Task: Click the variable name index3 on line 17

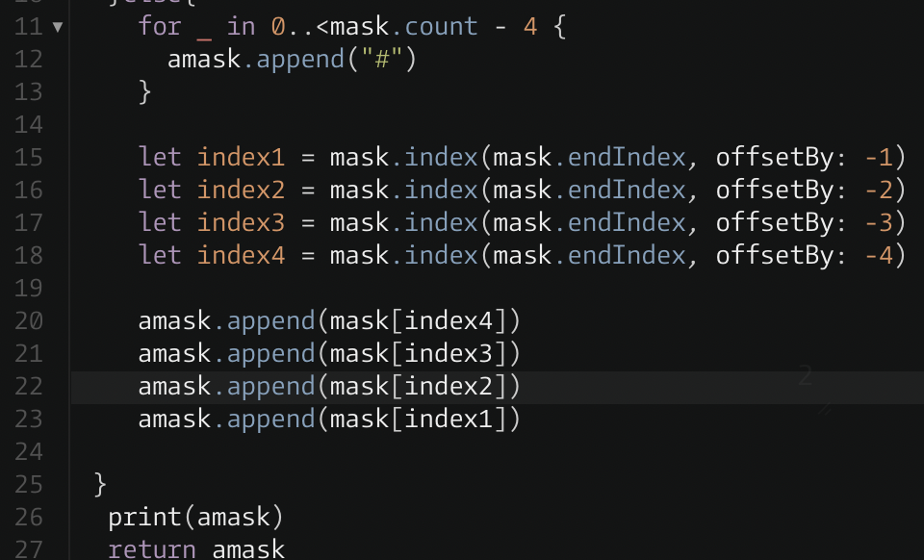Action: click(x=241, y=223)
